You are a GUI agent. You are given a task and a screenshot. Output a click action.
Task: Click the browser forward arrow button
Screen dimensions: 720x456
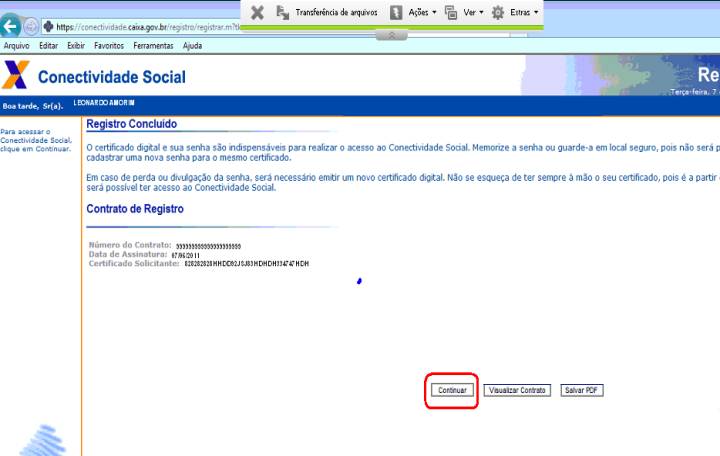point(31,27)
